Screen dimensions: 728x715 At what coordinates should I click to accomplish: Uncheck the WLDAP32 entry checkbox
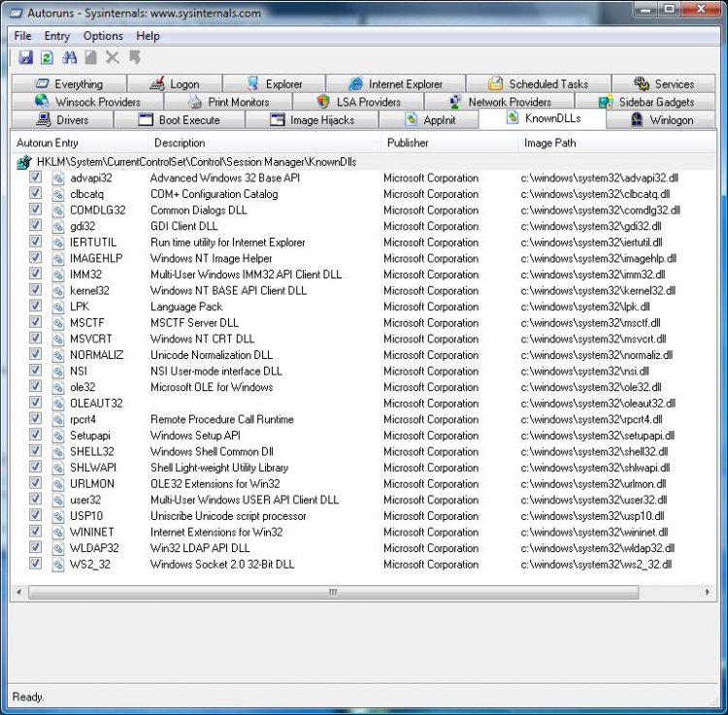point(35,547)
